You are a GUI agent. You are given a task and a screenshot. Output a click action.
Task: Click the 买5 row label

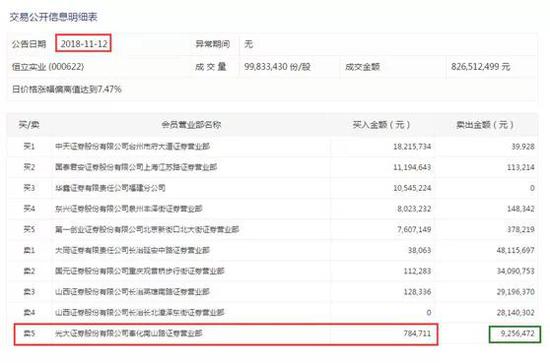(29, 229)
